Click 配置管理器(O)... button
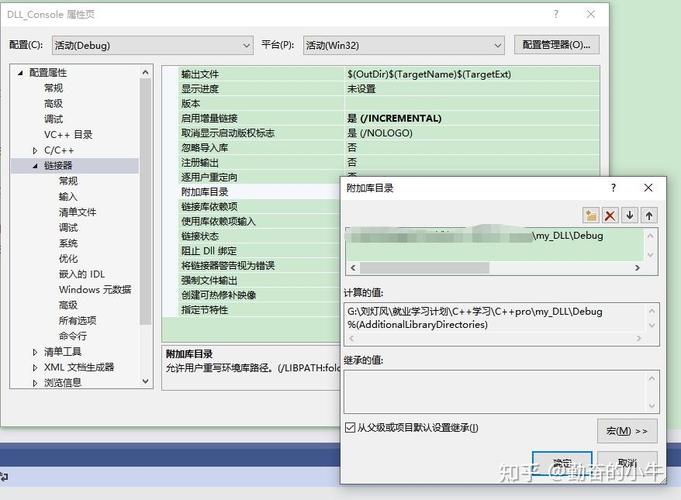681x500 pixels. click(x=556, y=45)
